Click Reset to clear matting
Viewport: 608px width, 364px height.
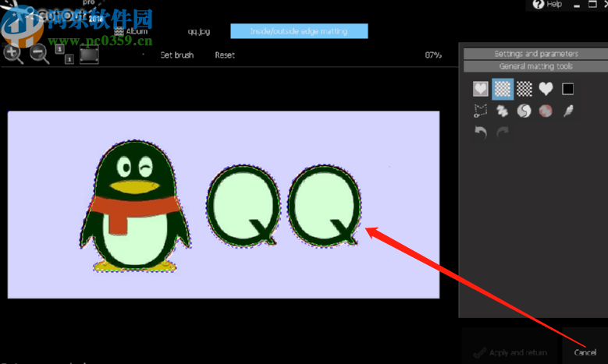[225, 55]
